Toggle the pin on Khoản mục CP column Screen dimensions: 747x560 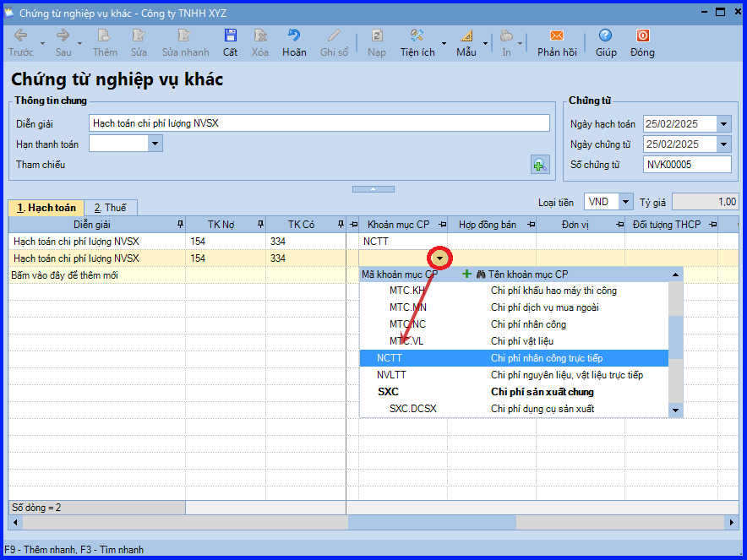click(x=443, y=225)
